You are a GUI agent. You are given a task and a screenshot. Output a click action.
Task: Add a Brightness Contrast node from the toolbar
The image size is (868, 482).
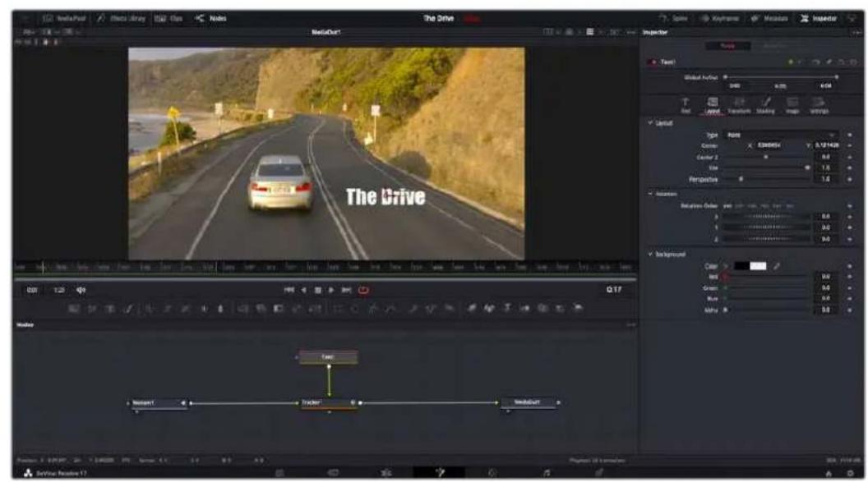[203, 309]
